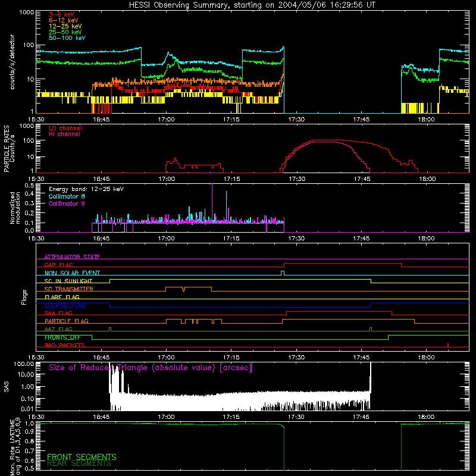
Task: Click the FLARE_FLAG label
Action: (62, 297)
